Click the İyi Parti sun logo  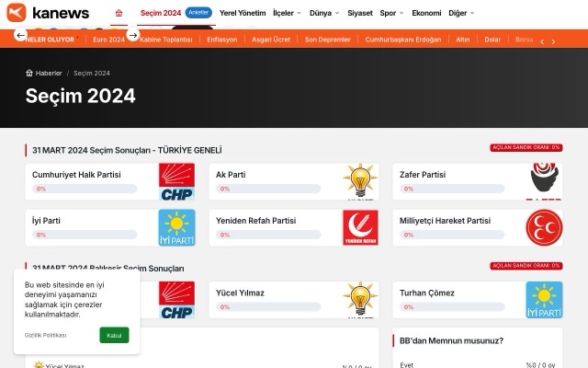(176, 227)
